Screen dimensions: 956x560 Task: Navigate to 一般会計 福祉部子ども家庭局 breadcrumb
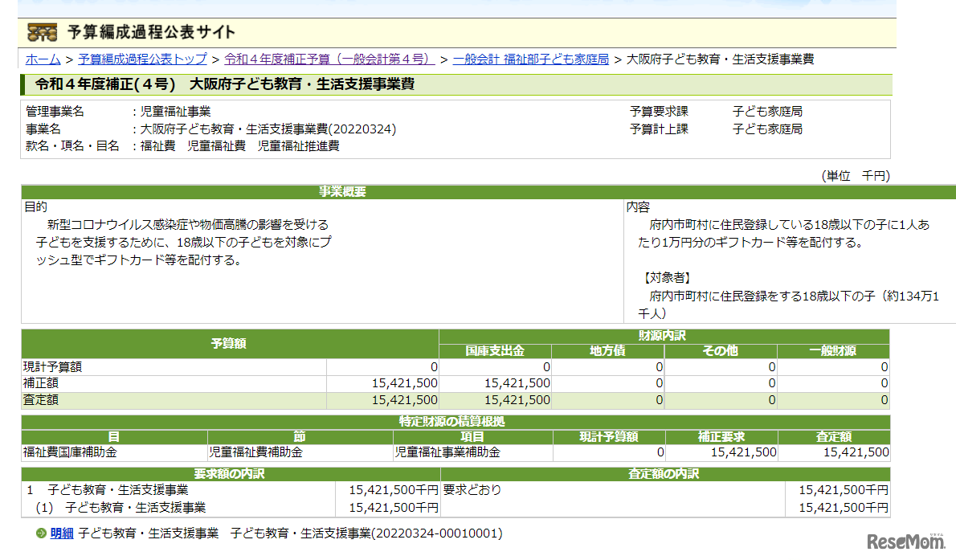[x=530, y=59]
